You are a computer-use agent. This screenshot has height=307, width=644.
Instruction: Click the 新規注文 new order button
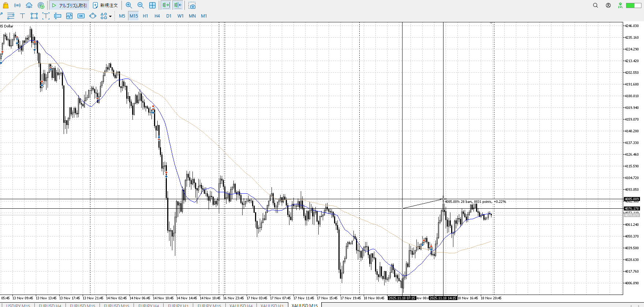(105, 5)
